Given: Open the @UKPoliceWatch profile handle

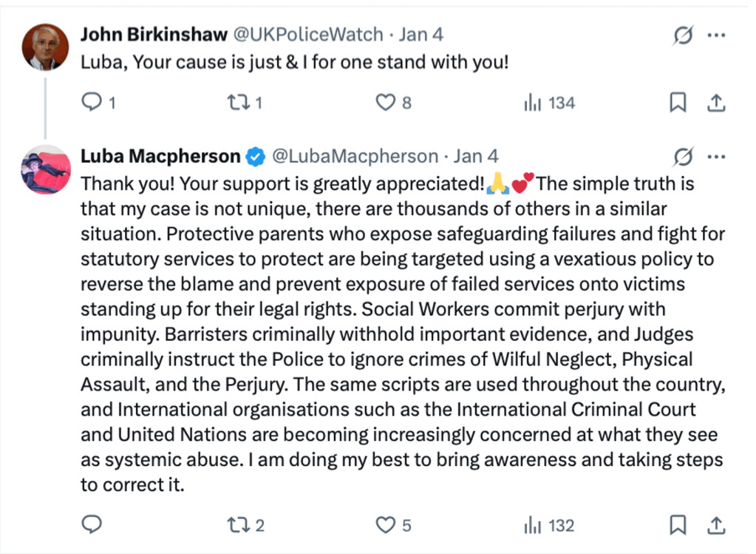Looking at the screenshot, I should 308,34.
